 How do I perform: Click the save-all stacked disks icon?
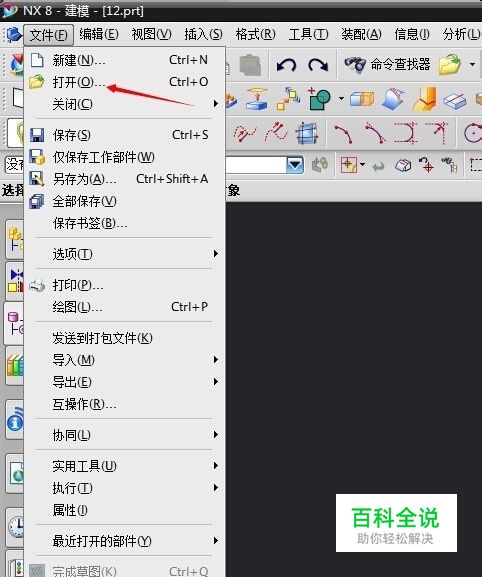[37, 201]
